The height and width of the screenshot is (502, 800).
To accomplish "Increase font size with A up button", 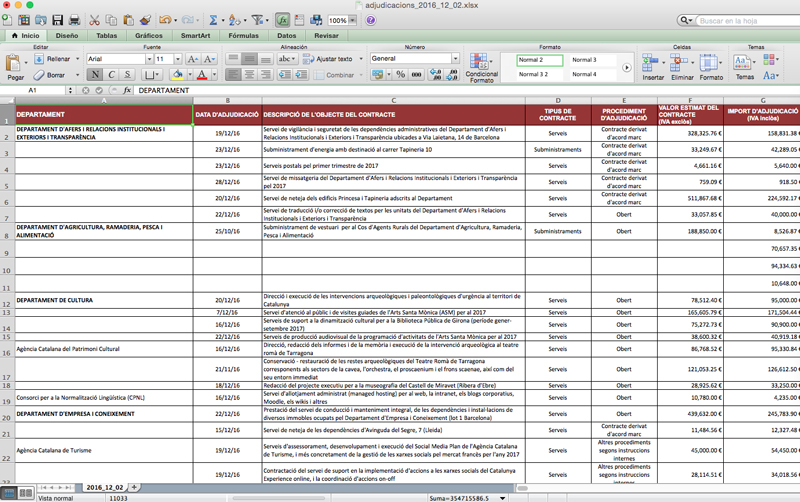I will [x=192, y=59].
